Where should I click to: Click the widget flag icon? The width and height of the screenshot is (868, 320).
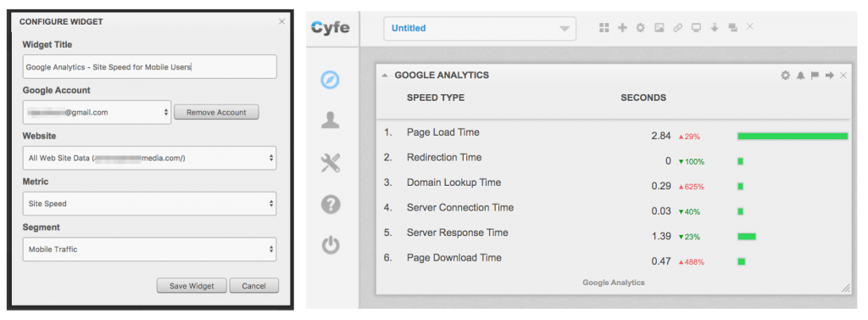815,76
